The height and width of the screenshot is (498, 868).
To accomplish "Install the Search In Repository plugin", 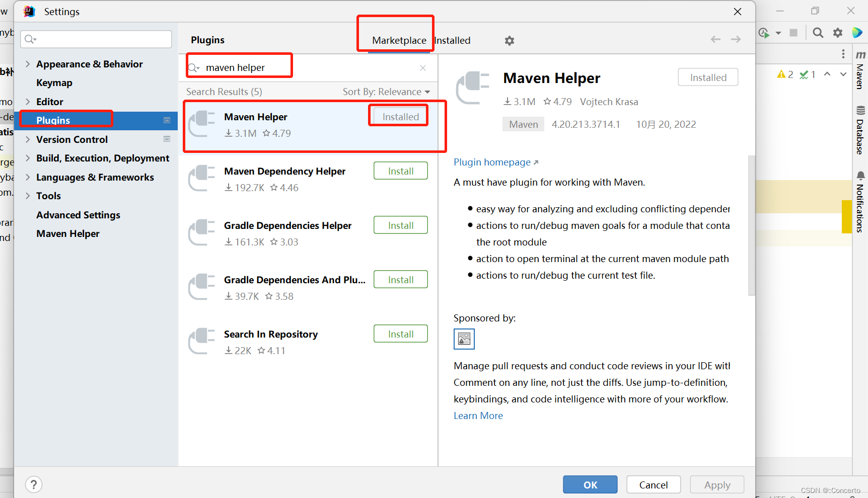I will point(401,334).
